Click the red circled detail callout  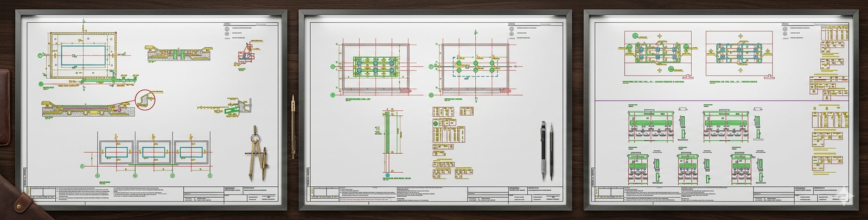(145, 99)
